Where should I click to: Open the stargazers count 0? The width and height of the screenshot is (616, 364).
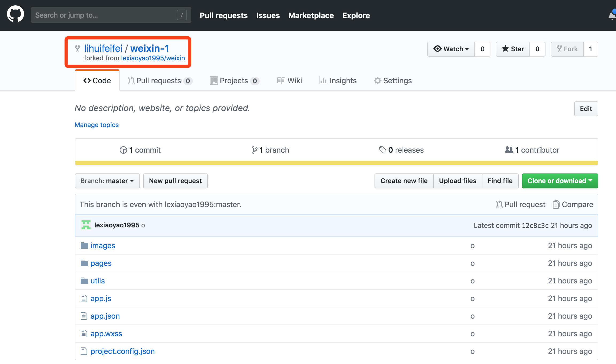537,49
